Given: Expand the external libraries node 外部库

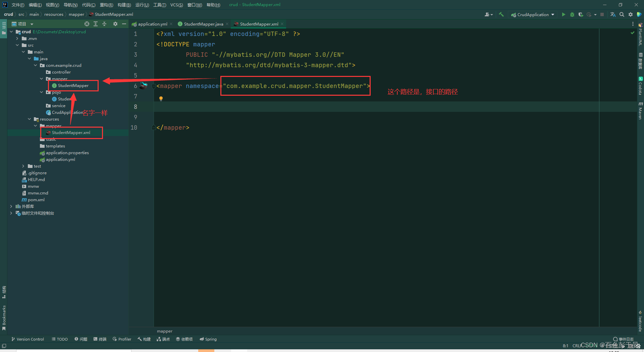Looking at the screenshot, I should (x=11, y=206).
